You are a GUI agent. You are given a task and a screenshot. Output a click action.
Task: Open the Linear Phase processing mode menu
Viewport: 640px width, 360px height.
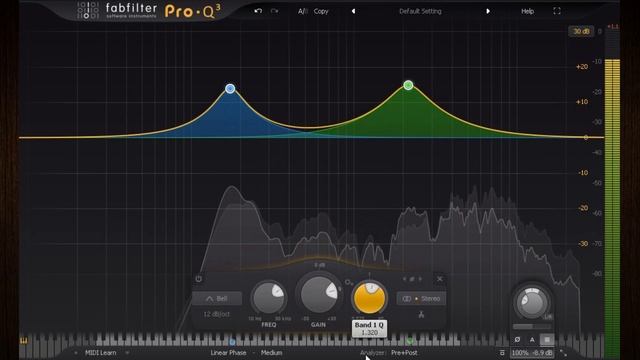[x=228, y=353]
